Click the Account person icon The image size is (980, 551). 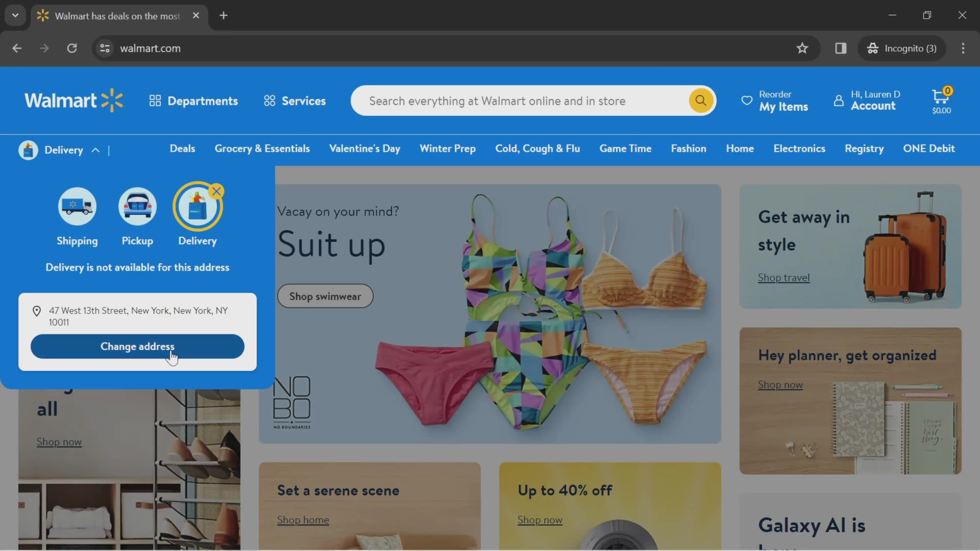838,100
